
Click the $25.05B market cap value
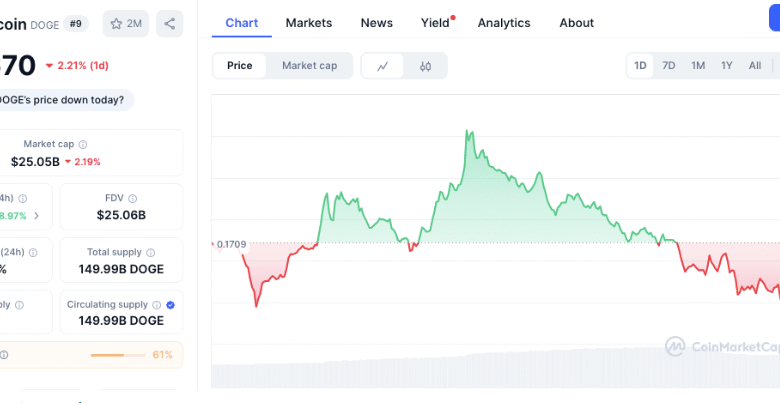point(35,162)
